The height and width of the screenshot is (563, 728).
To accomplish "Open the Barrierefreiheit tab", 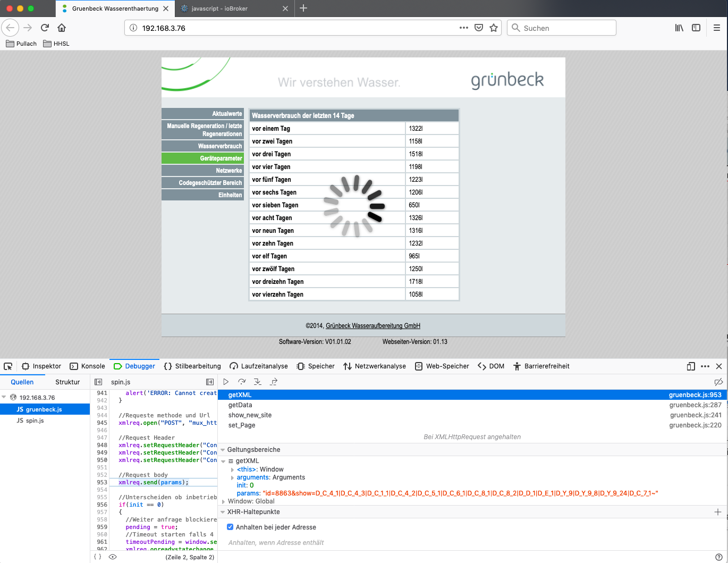I will [541, 366].
